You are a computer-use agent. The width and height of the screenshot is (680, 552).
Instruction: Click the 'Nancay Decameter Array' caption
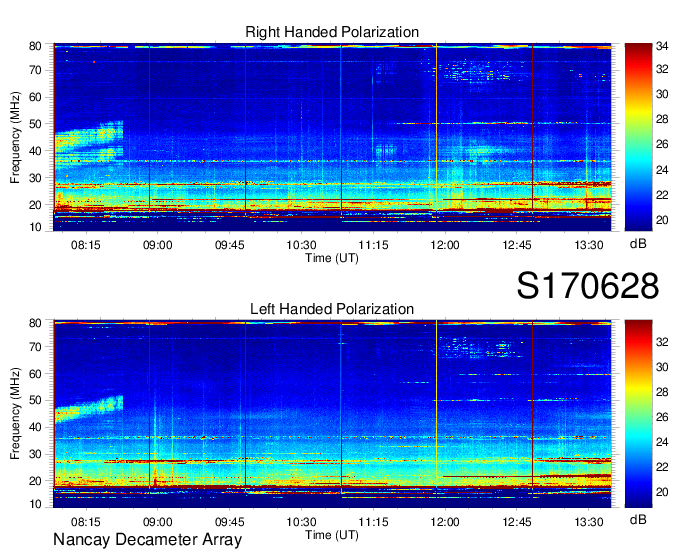[x=147, y=540]
